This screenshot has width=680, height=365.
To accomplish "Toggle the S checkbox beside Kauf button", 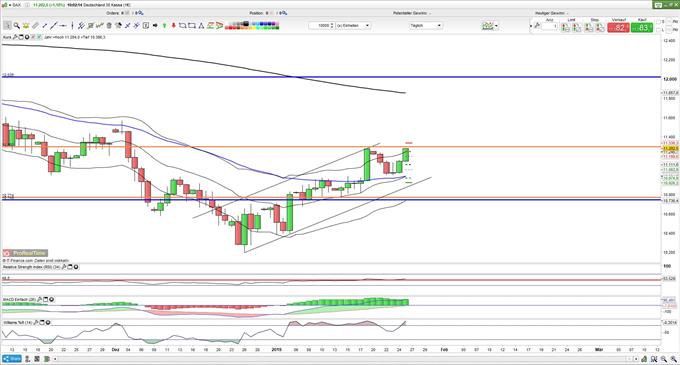I will [659, 22].
